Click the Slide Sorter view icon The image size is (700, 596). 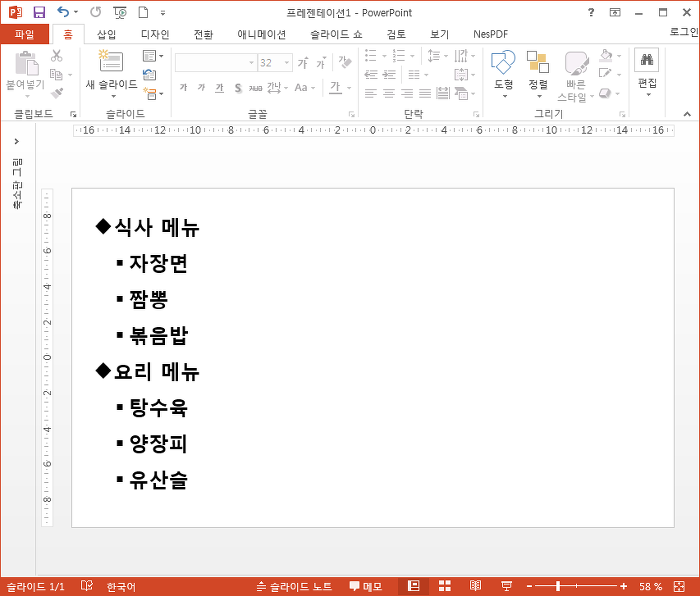coord(445,586)
